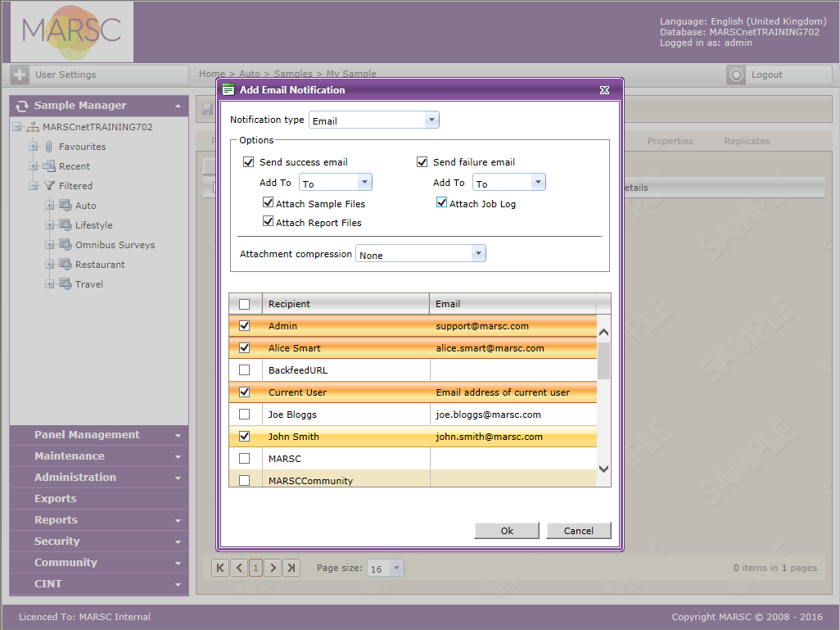This screenshot has width=840, height=630.
Task: Expand the Panel Management section
Action: coord(178,435)
